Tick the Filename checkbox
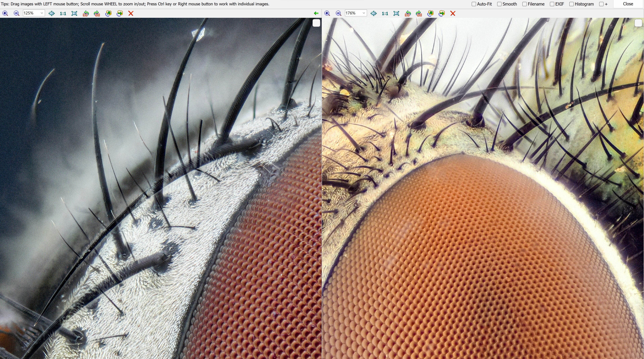 [x=525, y=4]
